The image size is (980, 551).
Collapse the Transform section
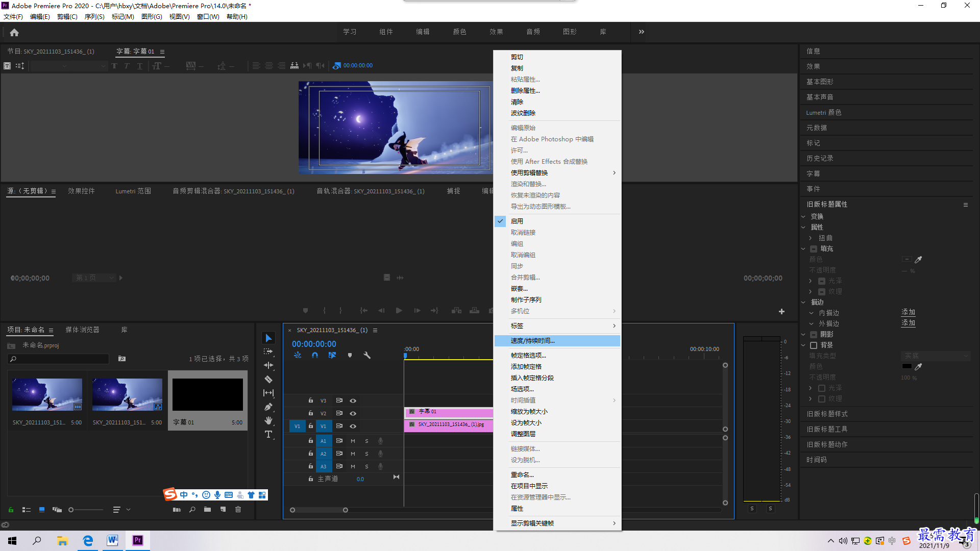(803, 217)
